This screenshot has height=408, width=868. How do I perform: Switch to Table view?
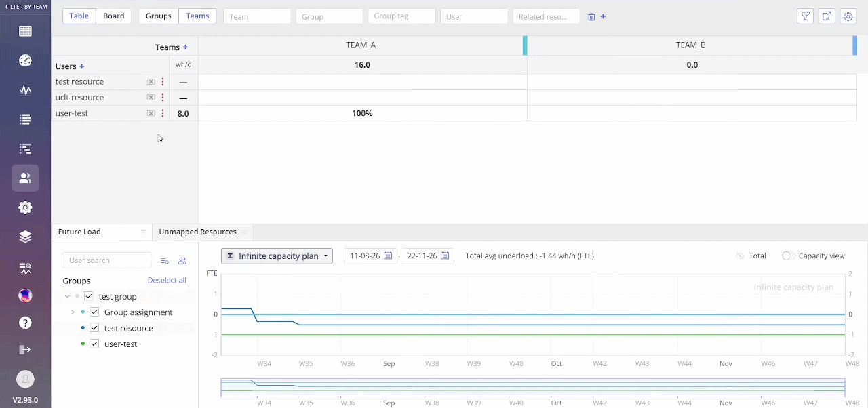pyautogui.click(x=79, y=16)
